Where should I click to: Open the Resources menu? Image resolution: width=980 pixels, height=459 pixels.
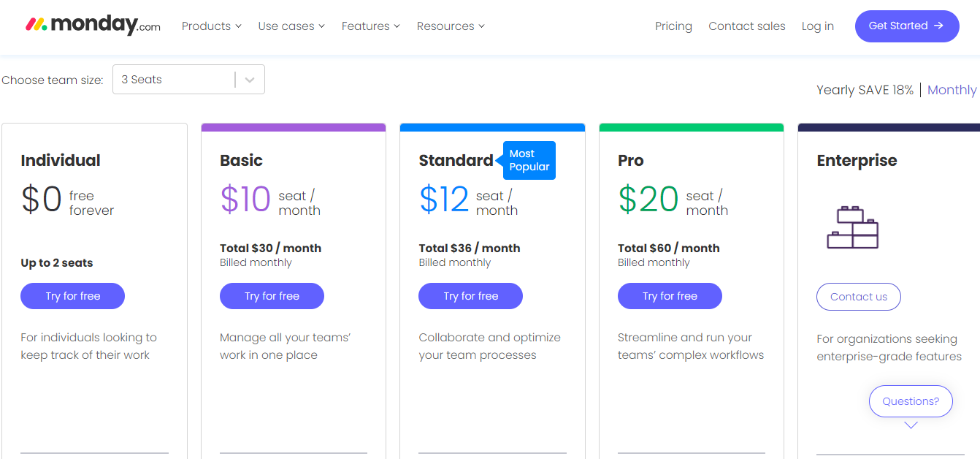pos(450,26)
